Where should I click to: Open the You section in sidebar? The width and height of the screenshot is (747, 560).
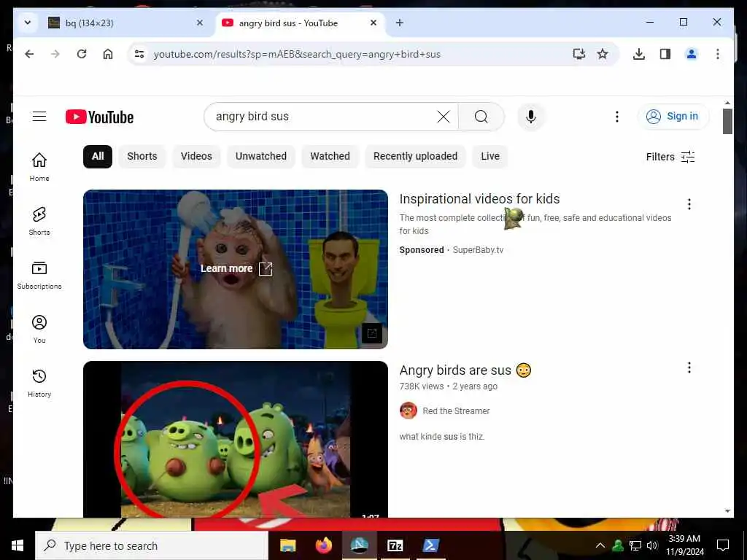(39, 329)
